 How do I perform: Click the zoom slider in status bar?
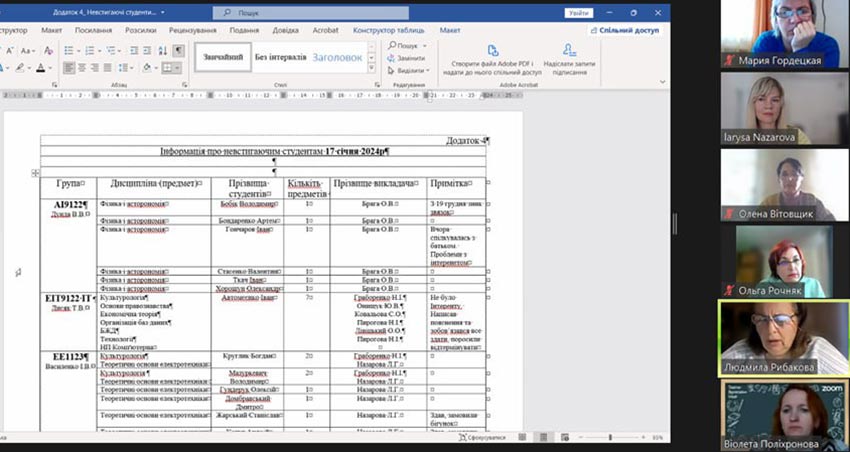pos(610,437)
